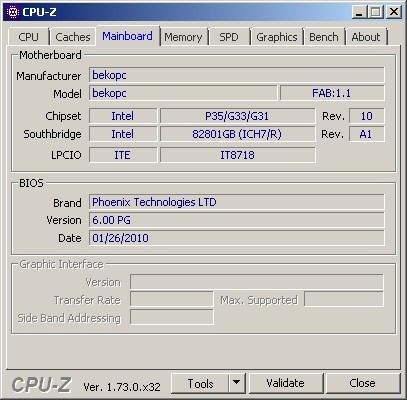
Task: Click the chipset Rev. value 10
Action: coord(367,116)
